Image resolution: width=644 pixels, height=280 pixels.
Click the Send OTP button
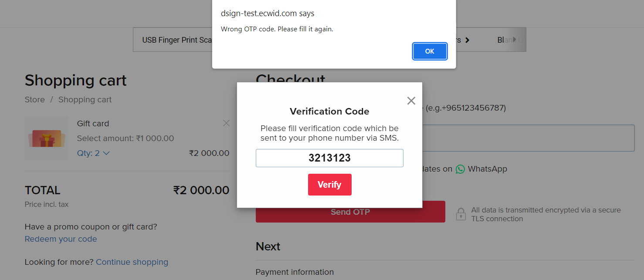(350, 212)
